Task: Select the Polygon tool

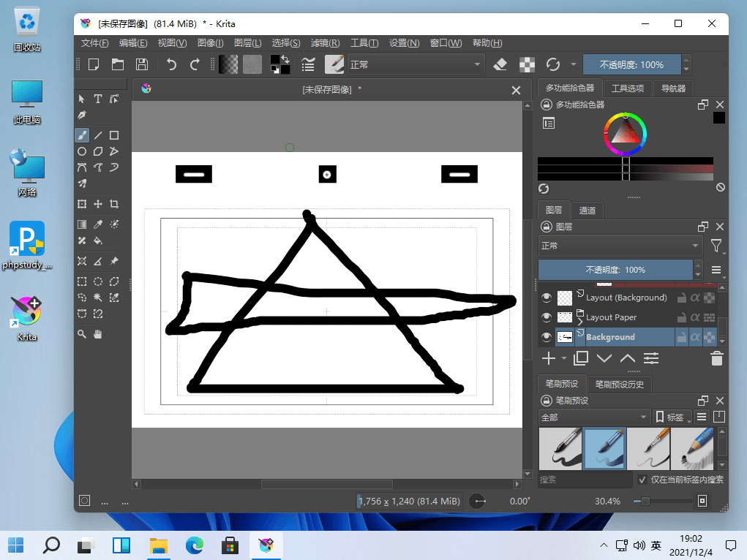Action: [x=98, y=151]
